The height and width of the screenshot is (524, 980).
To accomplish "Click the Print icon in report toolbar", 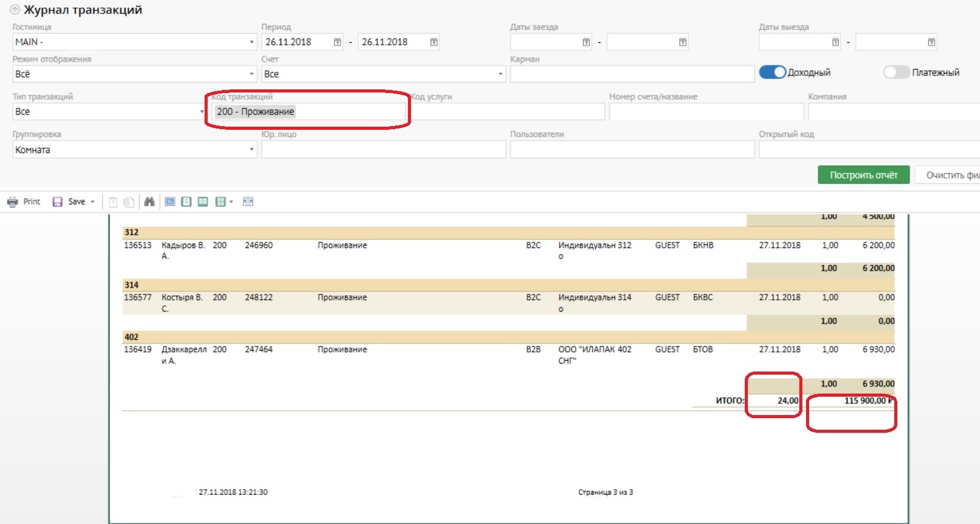I will 12,202.
